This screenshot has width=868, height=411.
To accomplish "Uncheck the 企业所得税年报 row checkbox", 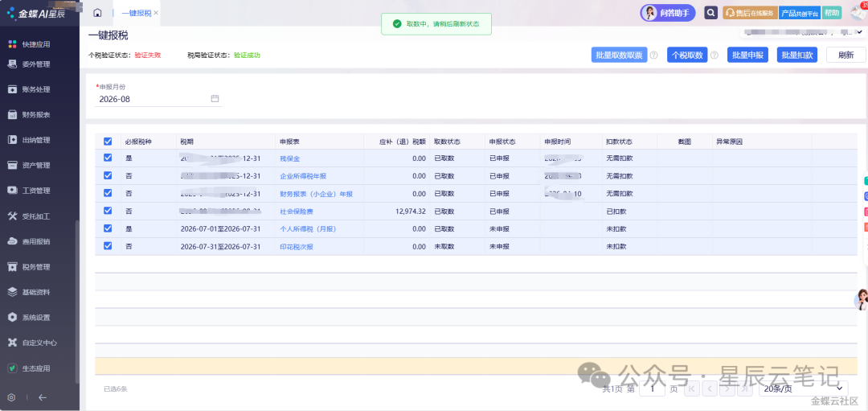I will tap(108, 175).
